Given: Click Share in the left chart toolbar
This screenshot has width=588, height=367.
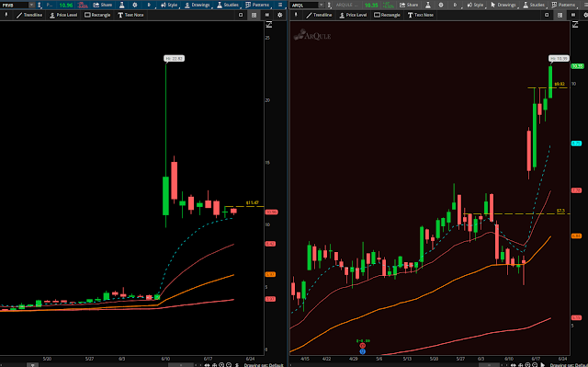Looking at the screenshot, I should [103, 5].
